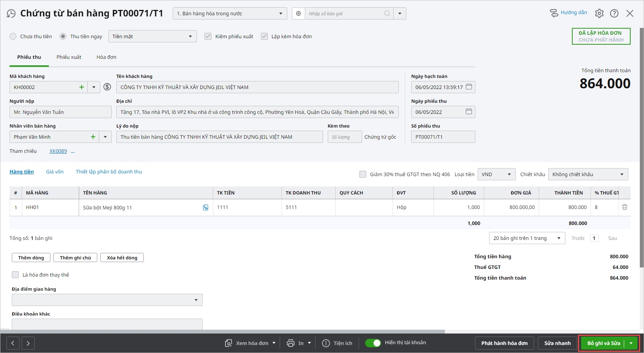Click the history clock icon beside the title
644x353 pixels.
coord(11,14)
